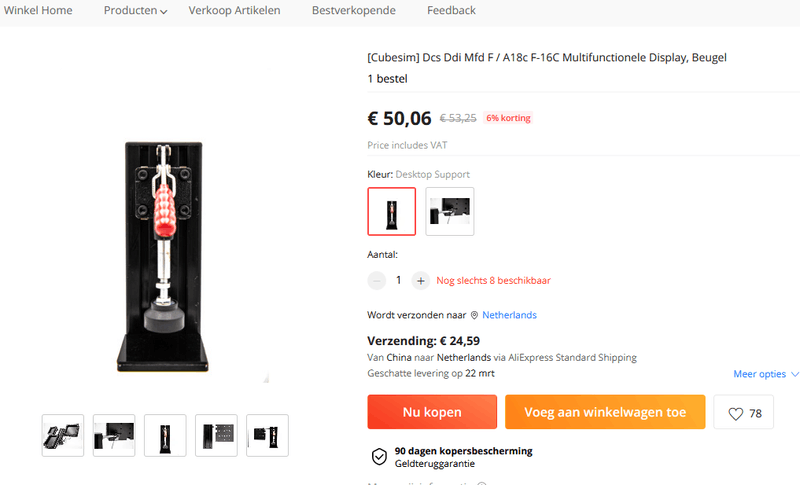
Task: Click the Nu kopen button
Action: (432, 412)
